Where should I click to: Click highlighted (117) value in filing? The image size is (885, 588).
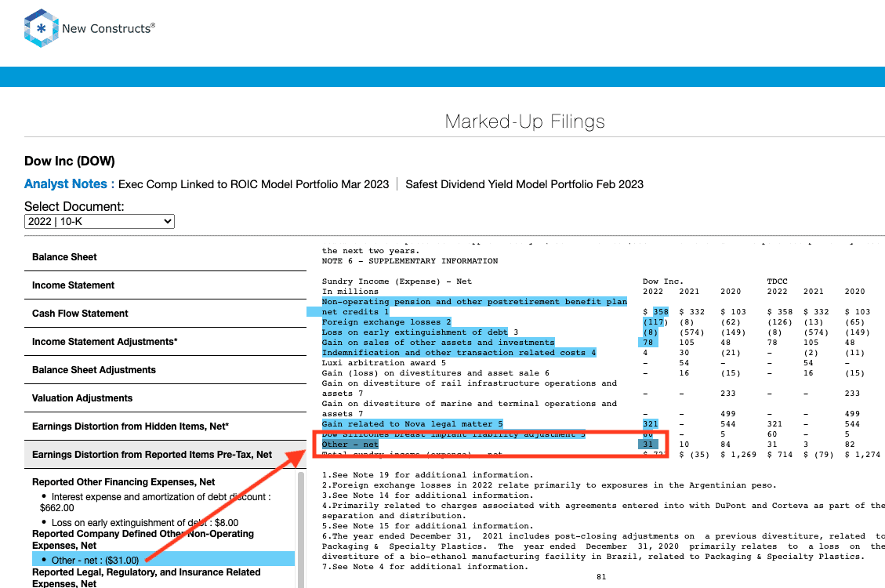click(x=655, y=322)
